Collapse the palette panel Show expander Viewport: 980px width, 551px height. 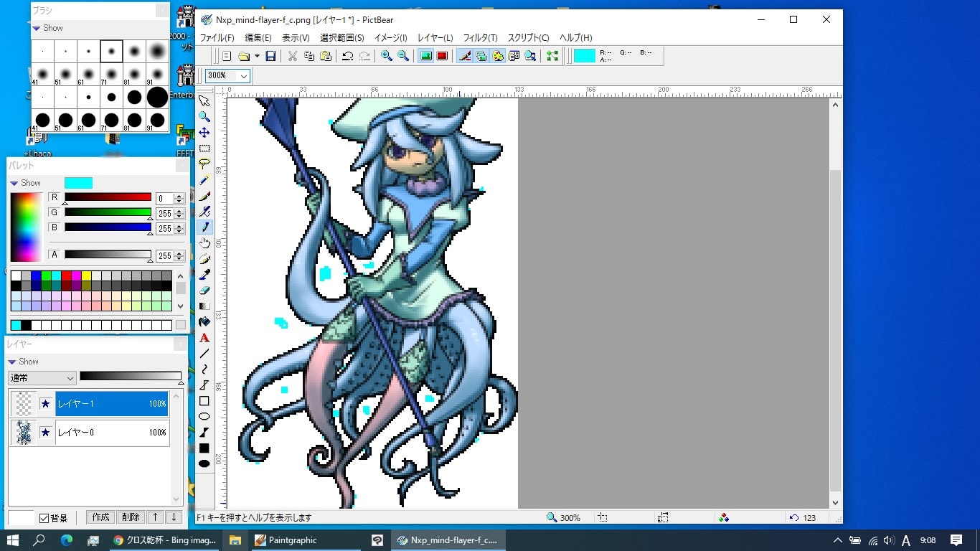[14, 183]
